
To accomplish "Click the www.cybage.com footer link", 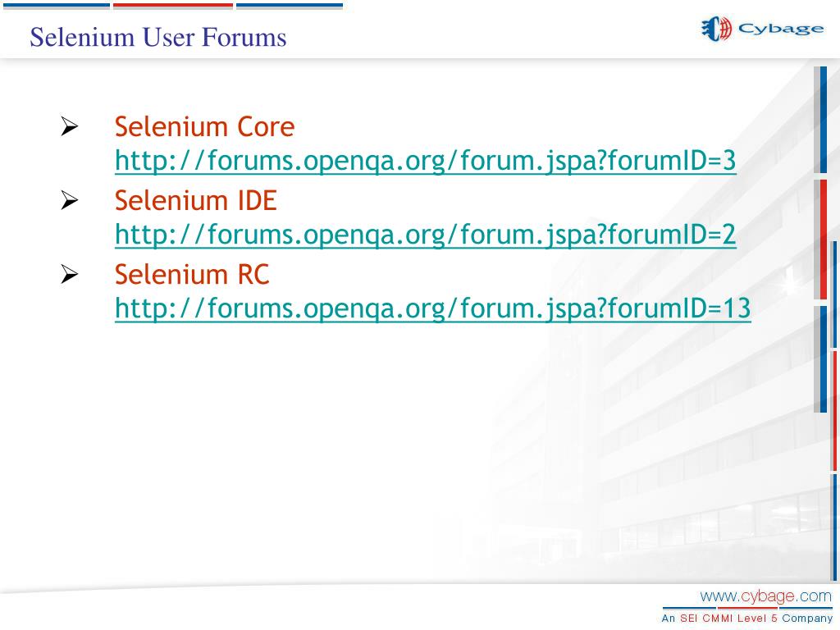I will 765,596.
